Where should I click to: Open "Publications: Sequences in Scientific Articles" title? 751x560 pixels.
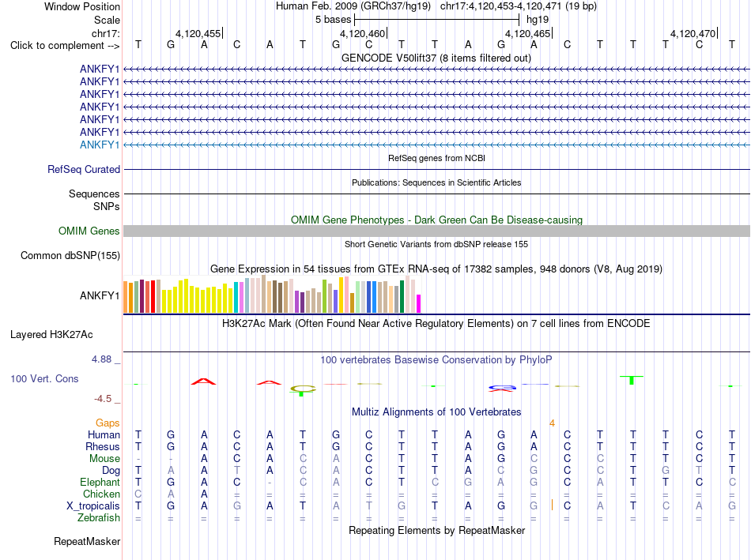pyautogui.click(x=436, y=182)
